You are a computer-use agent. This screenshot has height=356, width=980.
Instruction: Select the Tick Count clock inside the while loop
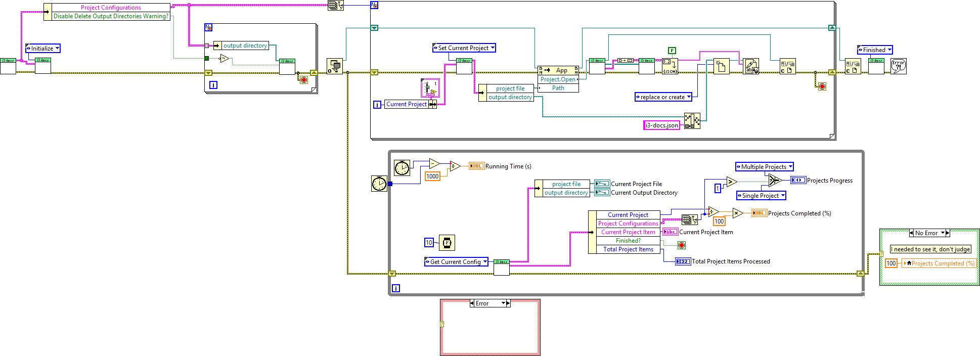point(402,167)
